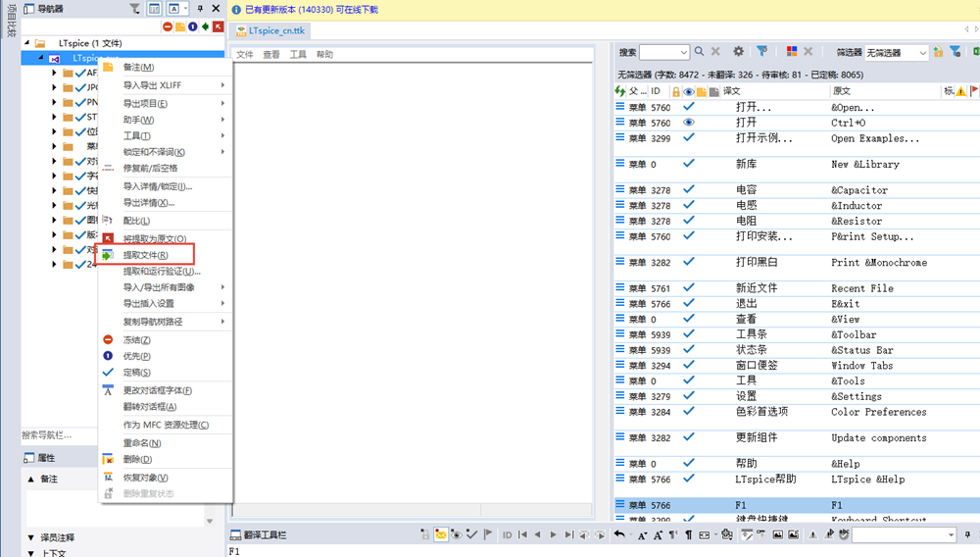Click 提取和运行验证(U)... menu entry
The width and height of the screenshot is (980, 557).
[x=166, y=272]
